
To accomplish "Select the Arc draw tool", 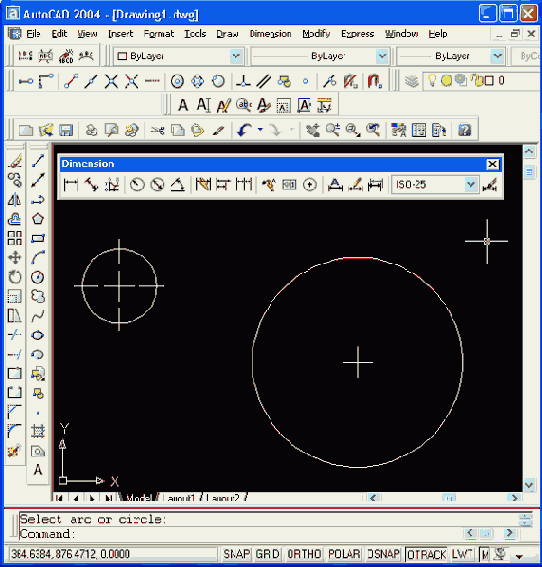I will pos(38,257).
